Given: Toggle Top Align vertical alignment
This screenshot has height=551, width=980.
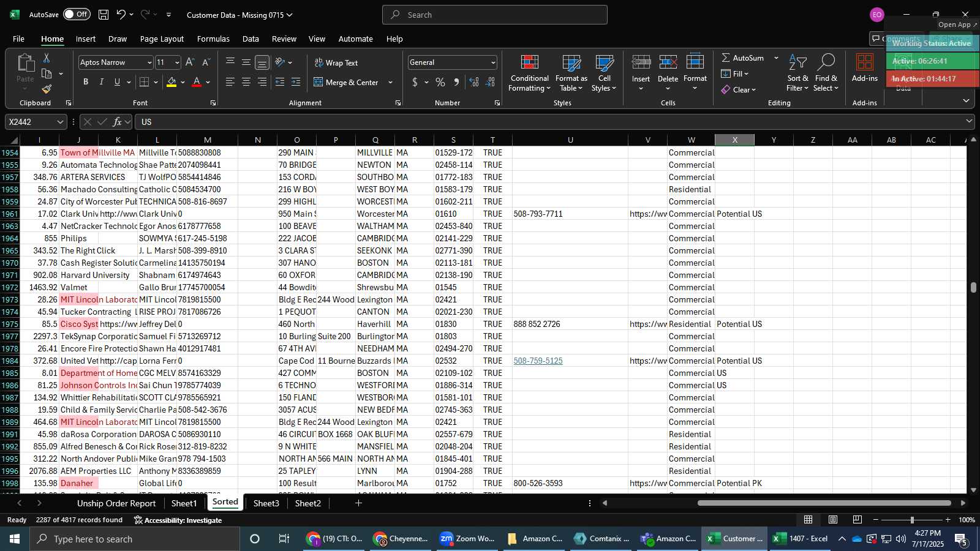Looking at the screenshot, I should 230,62.
